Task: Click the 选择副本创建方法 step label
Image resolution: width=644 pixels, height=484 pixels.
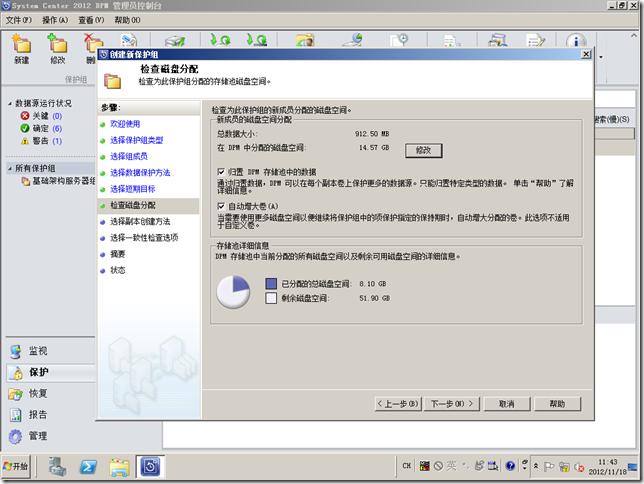Action: (x=140, y=221)
